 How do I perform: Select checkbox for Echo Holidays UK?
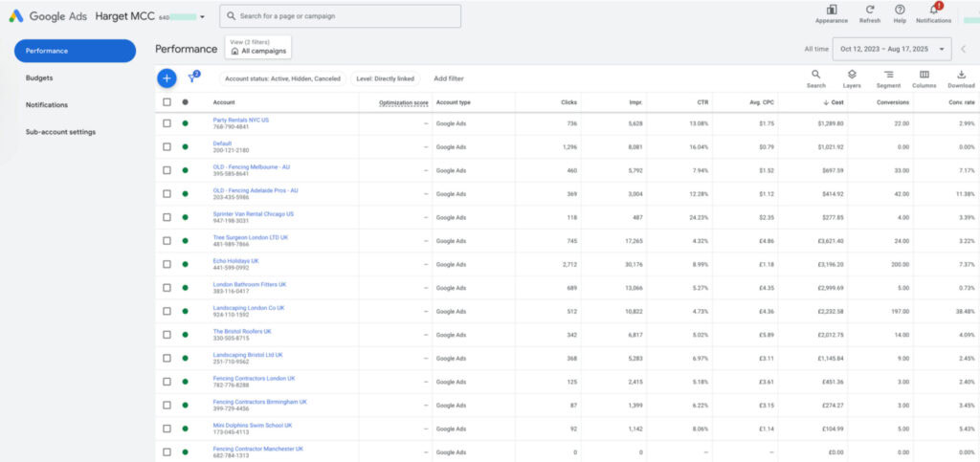click(167, 264)
